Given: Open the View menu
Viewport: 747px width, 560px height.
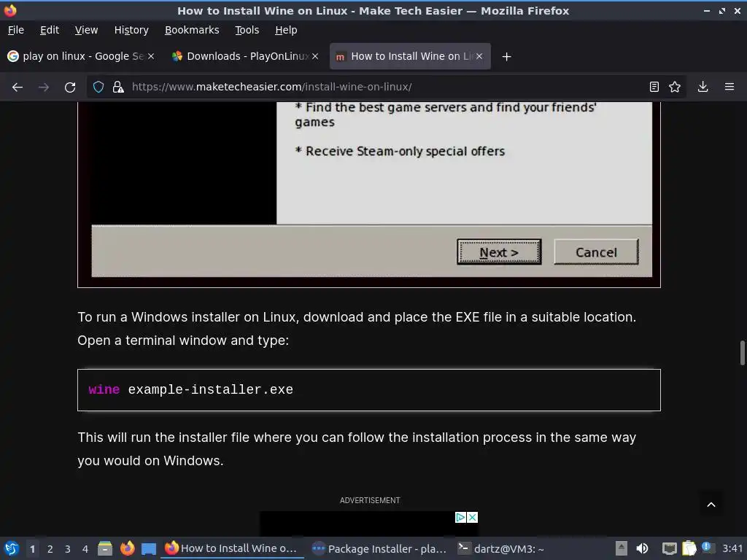Looking at the screenshot, I should pyautogui.click(x=86, y=30).
